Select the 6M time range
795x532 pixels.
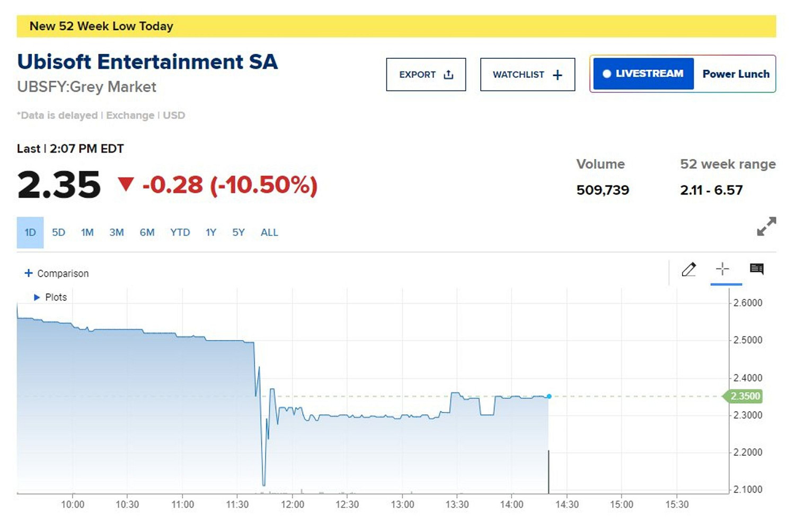(147, 233)
